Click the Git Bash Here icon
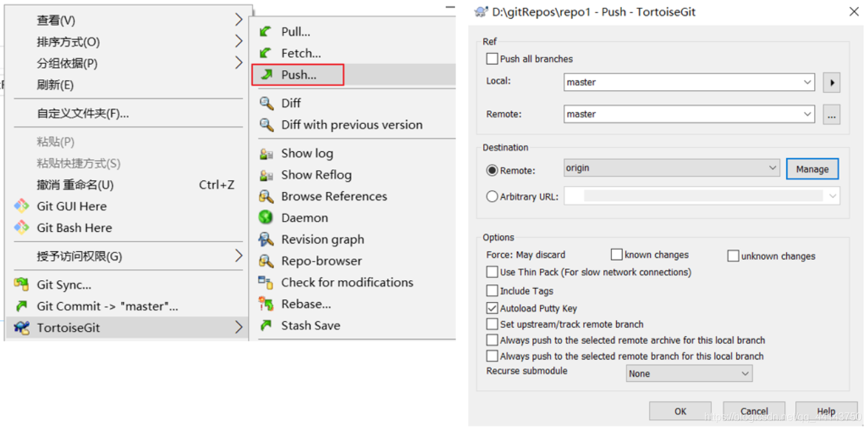 [x=22, y=227]
